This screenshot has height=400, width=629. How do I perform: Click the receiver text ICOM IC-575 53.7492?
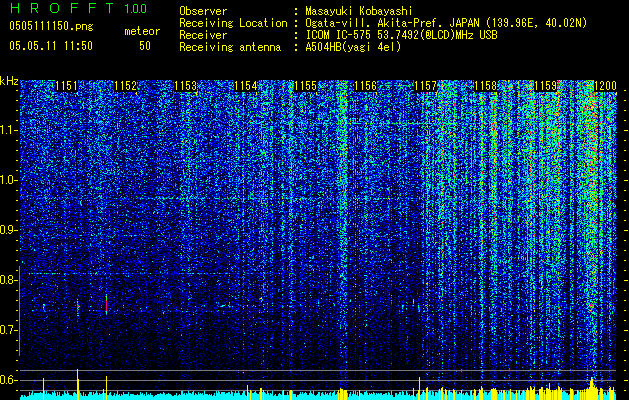click(401, 35)
